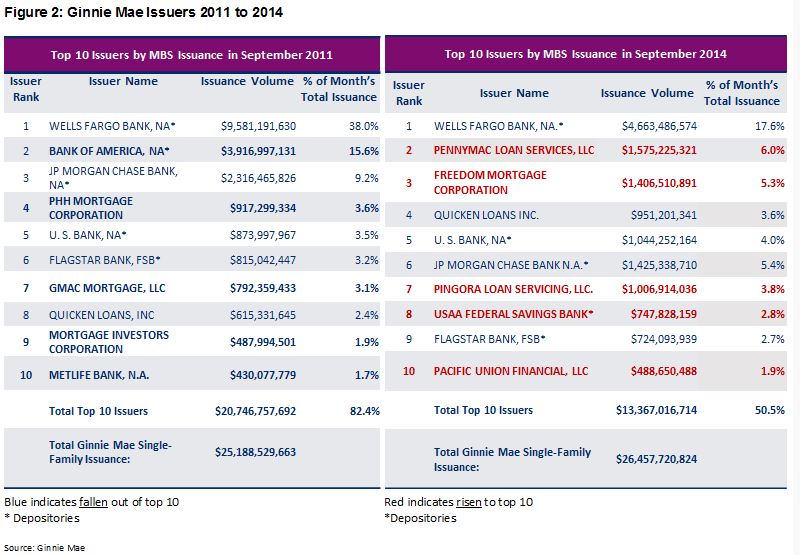
Task: Select the BANK OF AMERICA, NA cell
Action: (109, 149)
